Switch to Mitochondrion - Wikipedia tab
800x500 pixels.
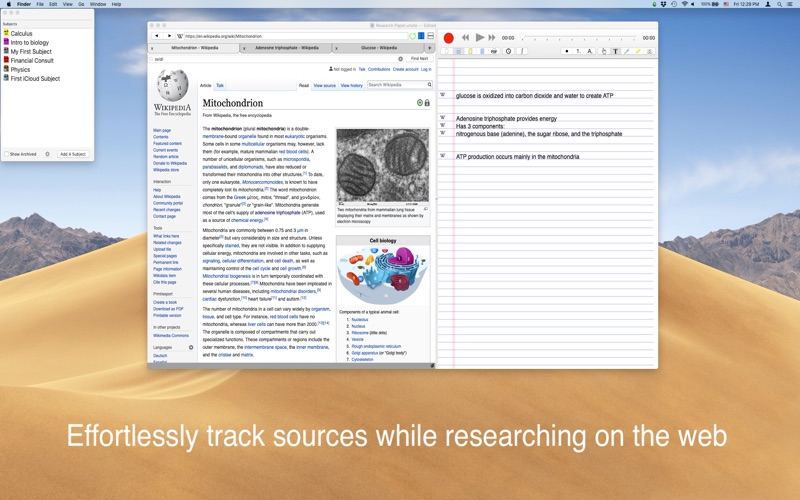[x=194, y=48]
